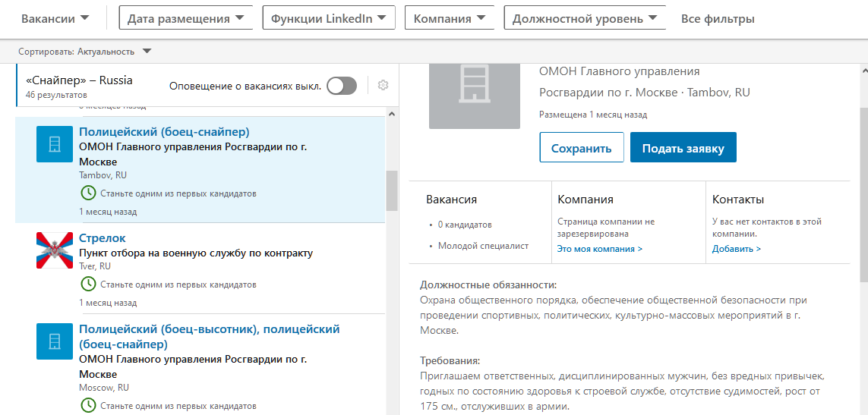The image size is (868, 415).
Task: Click the Стрелок listing's flag emblem logo
Action: [55, 250]
